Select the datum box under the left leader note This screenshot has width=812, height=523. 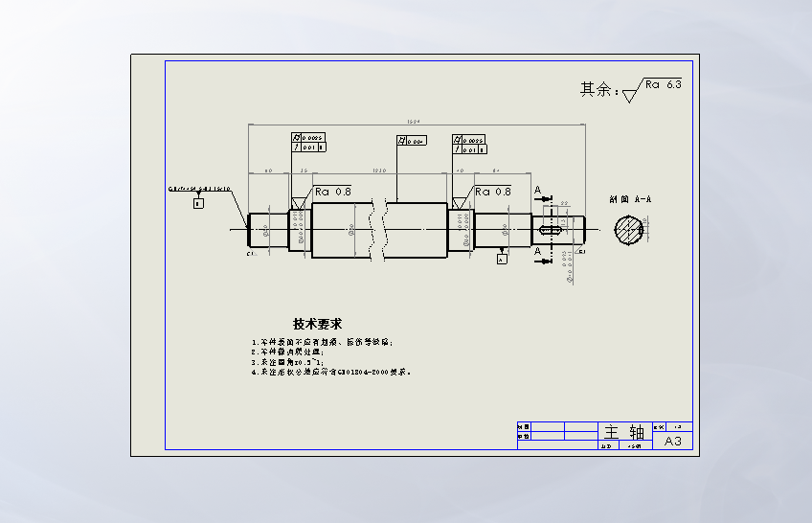pos(198,203)
